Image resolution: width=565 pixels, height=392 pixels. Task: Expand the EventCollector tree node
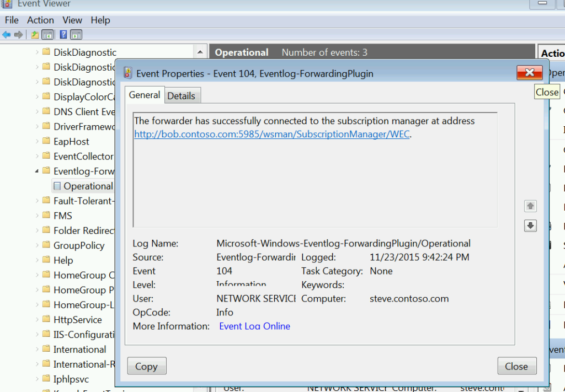pos(37,156)
